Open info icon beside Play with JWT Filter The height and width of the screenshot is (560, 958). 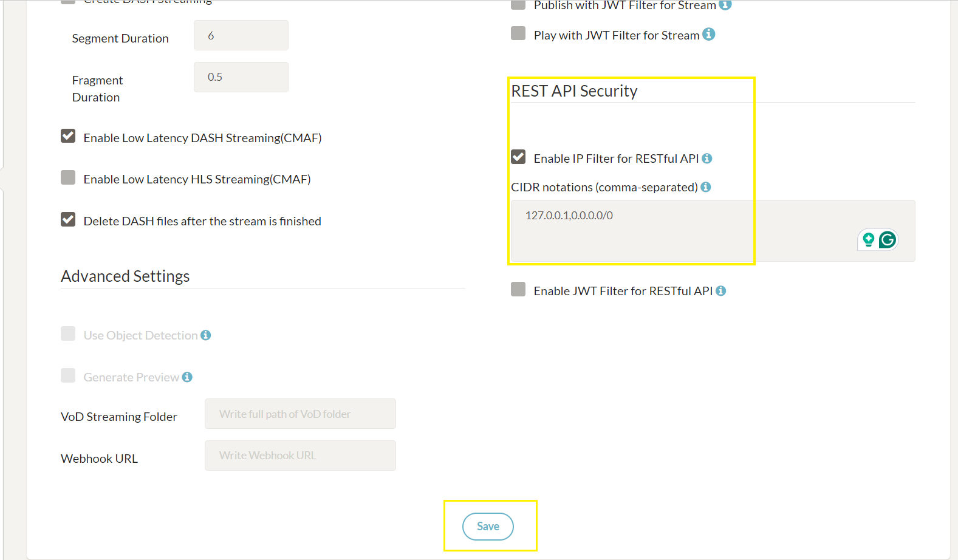pos(708,35)
